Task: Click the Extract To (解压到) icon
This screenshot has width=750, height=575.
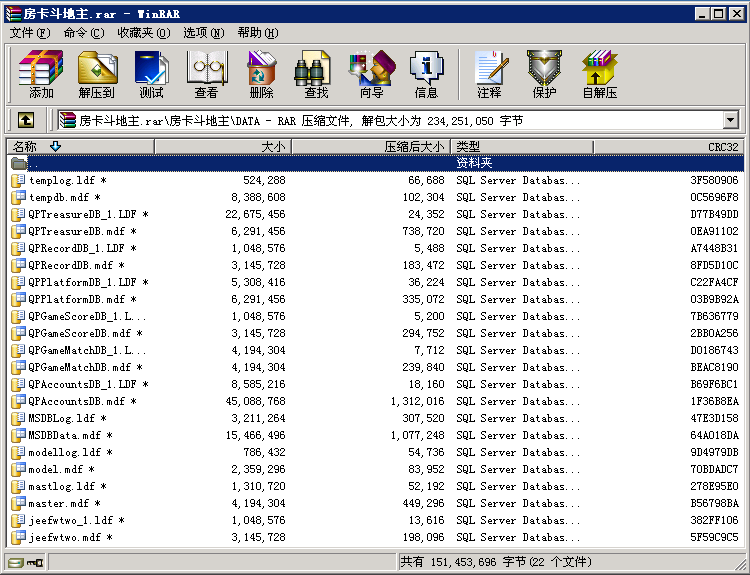Action: [97, 74]
